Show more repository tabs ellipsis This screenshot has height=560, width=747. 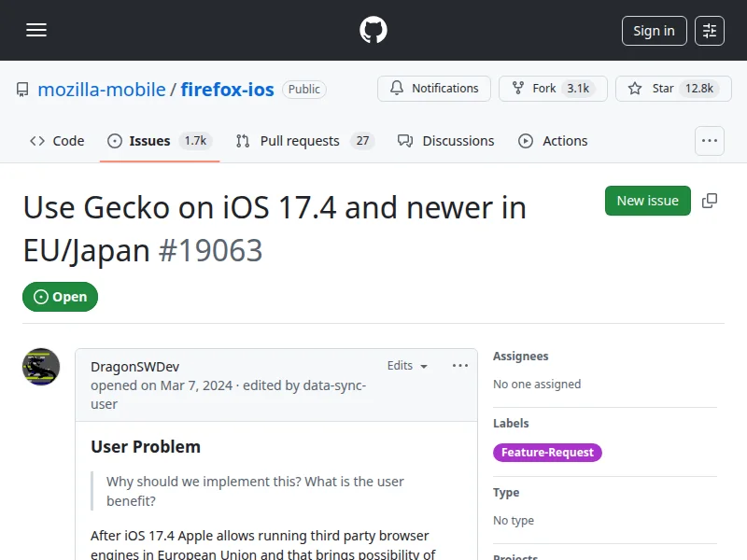point(710,141)
